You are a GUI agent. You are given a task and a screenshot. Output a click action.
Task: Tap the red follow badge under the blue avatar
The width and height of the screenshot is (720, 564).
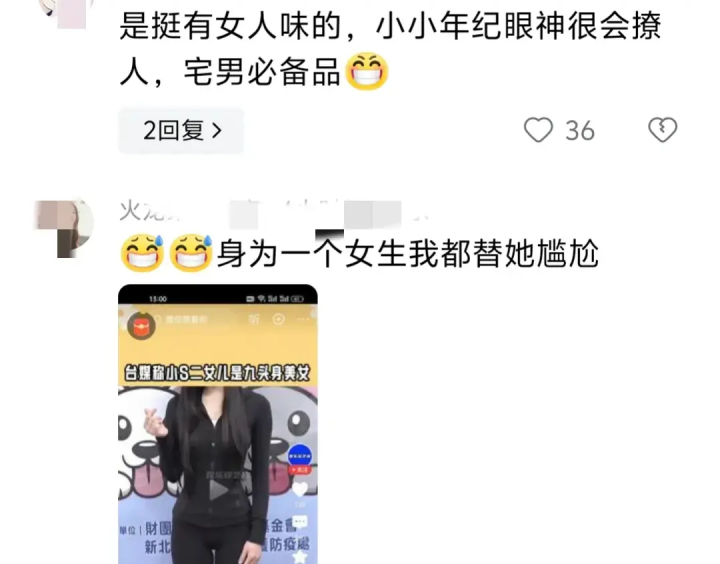point(299,470)
